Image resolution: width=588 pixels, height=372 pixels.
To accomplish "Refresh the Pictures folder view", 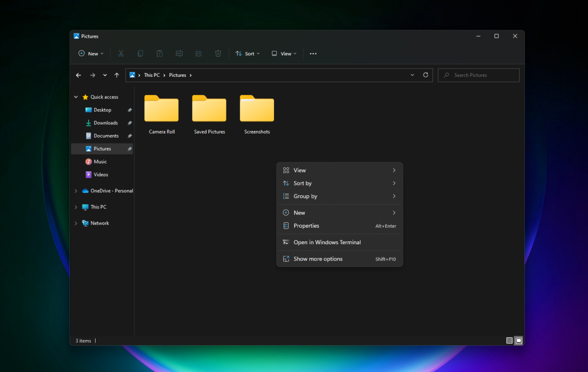I will point(425,75).
